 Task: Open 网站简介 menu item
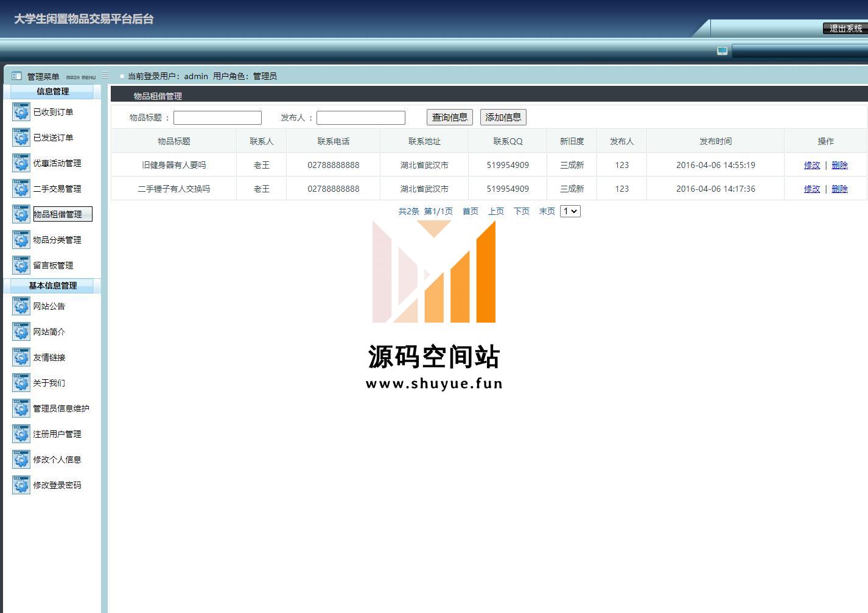coord(49,332)
